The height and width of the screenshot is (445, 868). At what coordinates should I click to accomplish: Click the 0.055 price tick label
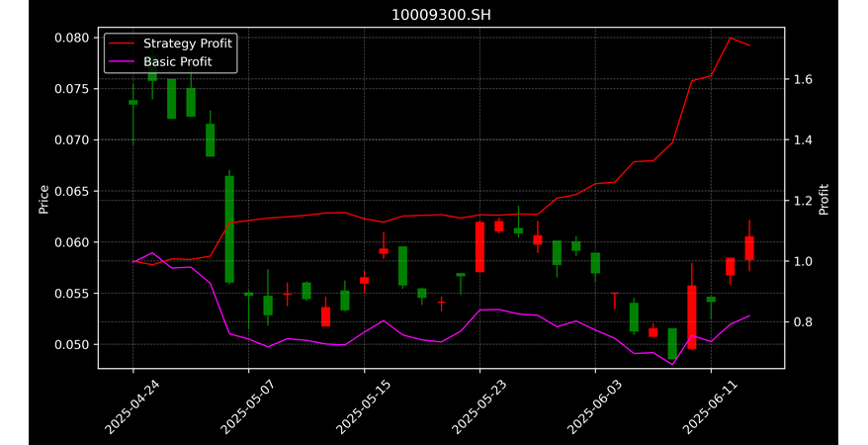tap(72, 294)
